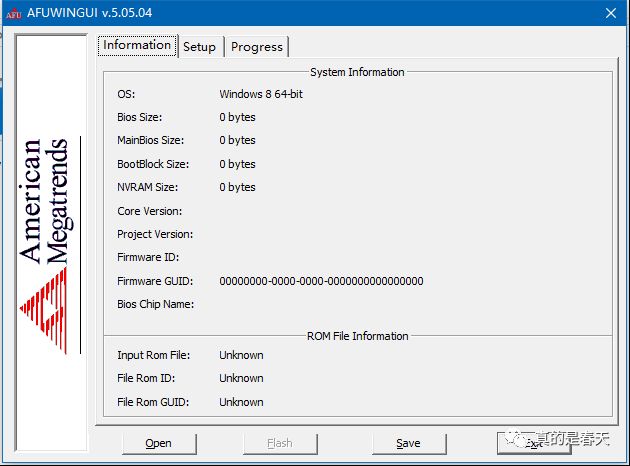The width and height of the screenshot is (630, 466).
Task: Click Unknown value beside File Rom GUID
Action: (241, 402)
